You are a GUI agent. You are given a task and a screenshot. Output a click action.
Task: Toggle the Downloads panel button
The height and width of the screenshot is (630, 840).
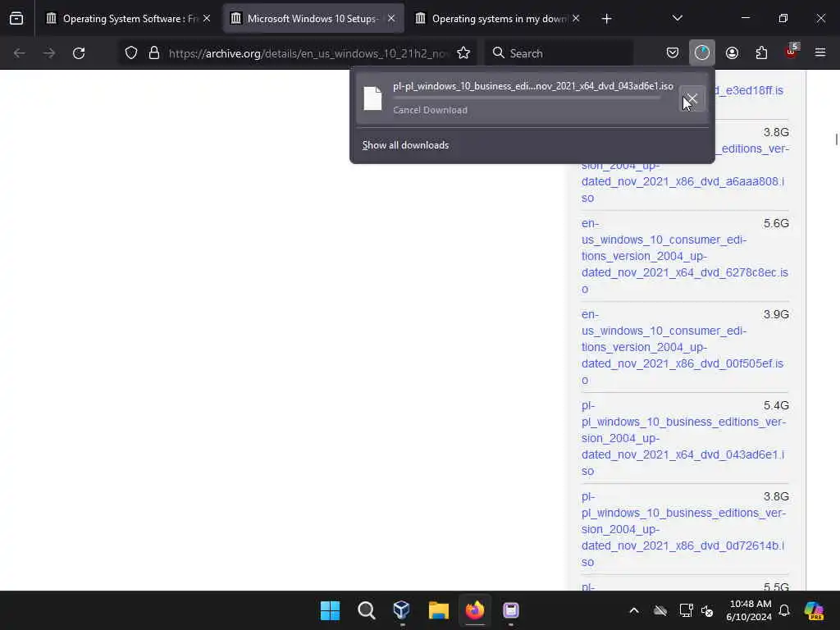pos(702,53)
